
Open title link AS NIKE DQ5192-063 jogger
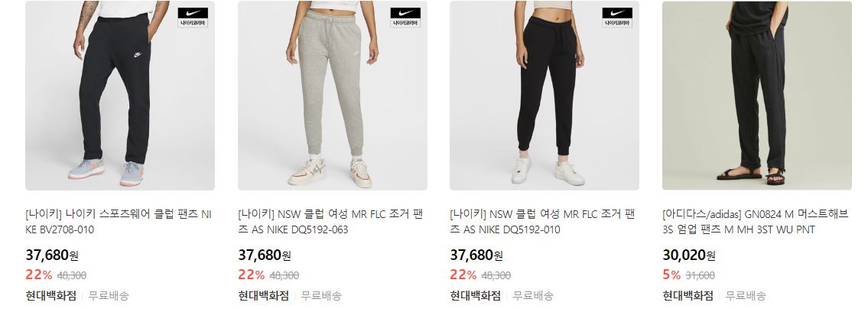pyautogui.click(x=331, y=222)
